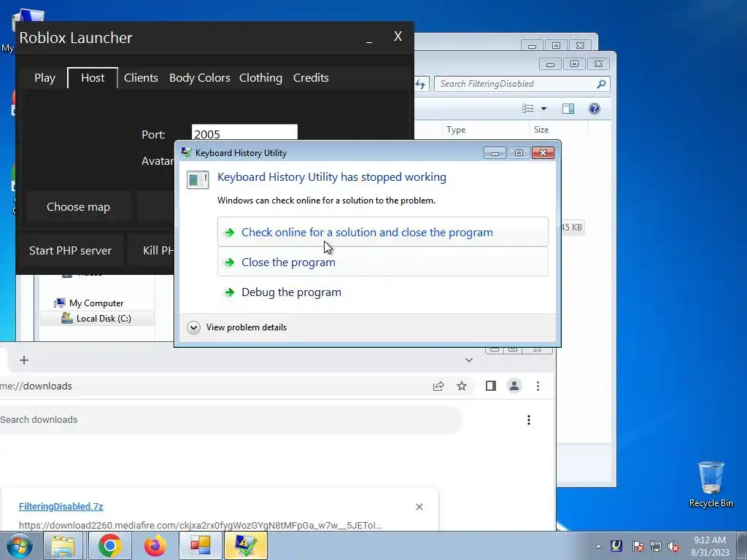Viewport: 747px width, 560px height.
Task: Click the muted volume tray icon
Action: (x=673, y=546)
